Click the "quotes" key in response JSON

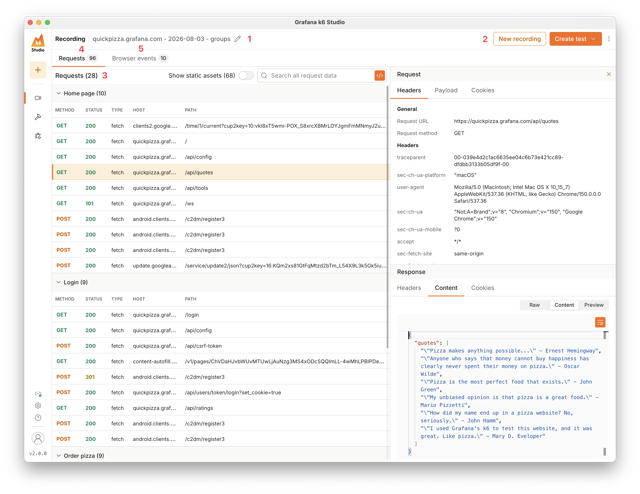(x=428, y=343)
